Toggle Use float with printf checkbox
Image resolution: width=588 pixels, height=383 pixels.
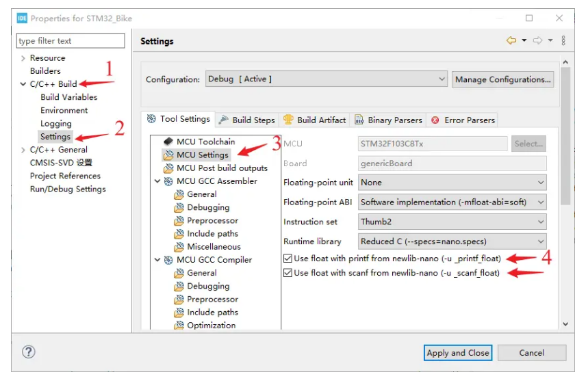click(x=287, y=259)
